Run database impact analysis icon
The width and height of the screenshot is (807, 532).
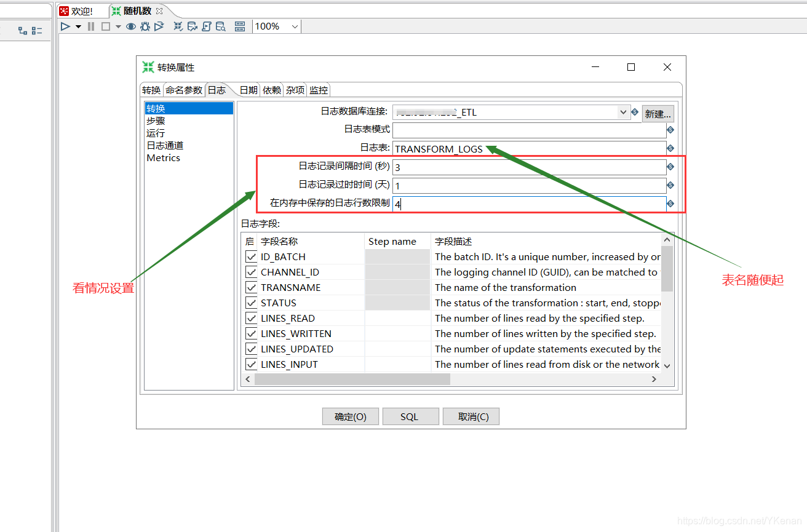click(193, 26)
